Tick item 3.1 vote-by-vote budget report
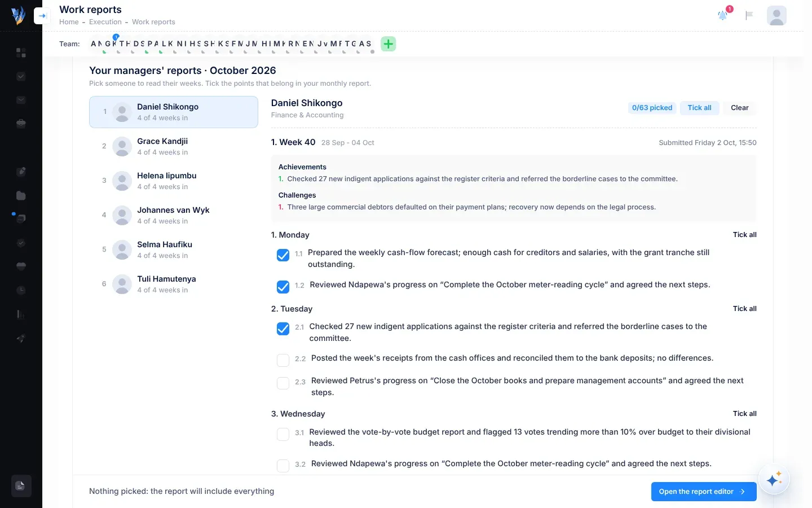812x508 pixels. (x=283, y=434)
